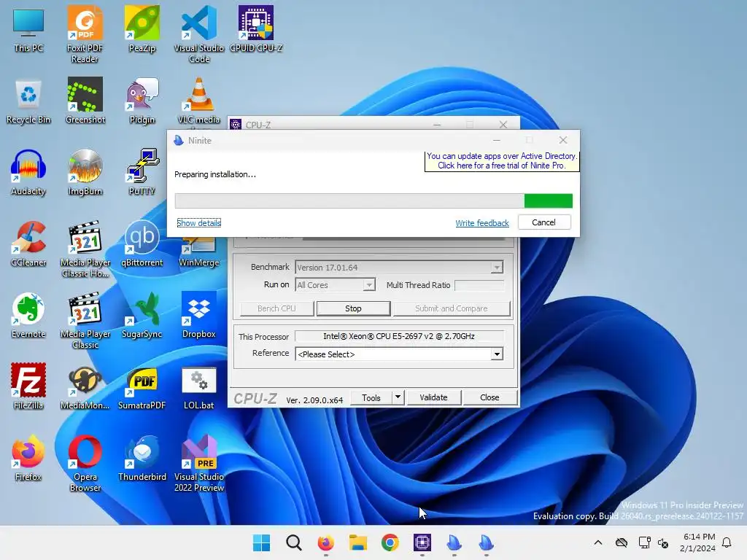Screen dimensions: 747x560
Task: Click the SugarSync desktop icon
Action: [142, 315]
